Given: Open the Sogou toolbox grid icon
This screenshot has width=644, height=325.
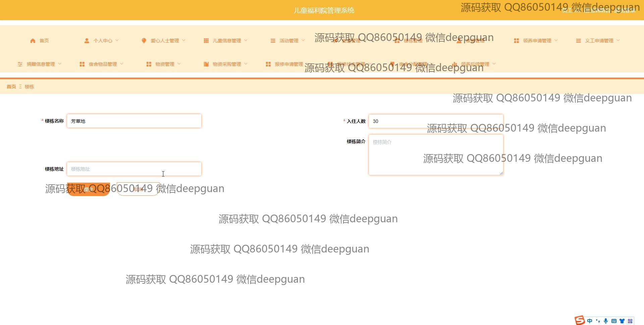Looking at the screenshot, I should click(x=630, y=321).
